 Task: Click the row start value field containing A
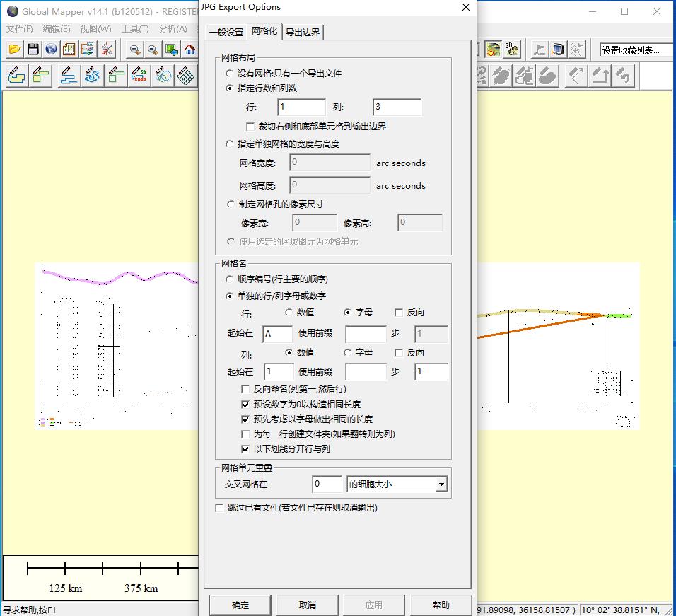(x=277, y=334)
